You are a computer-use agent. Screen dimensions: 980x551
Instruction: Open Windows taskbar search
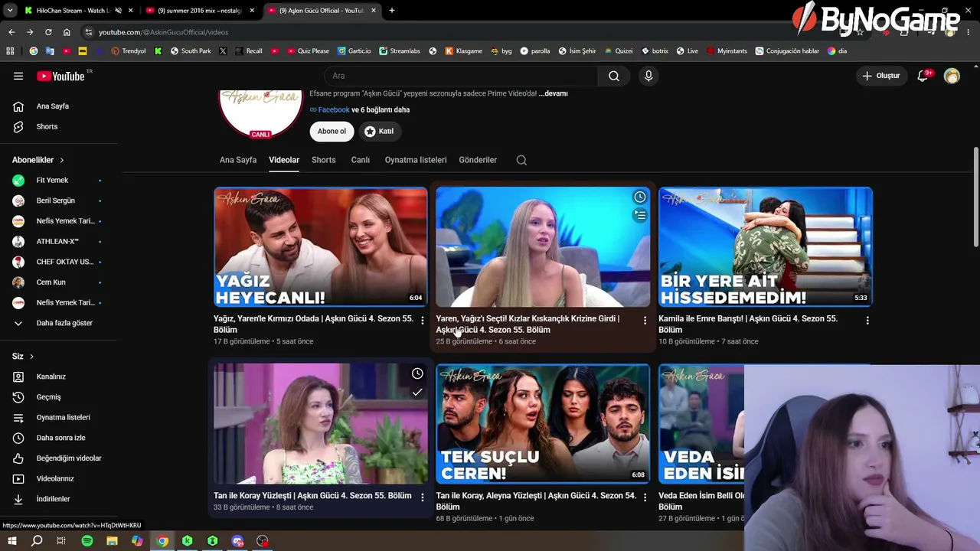pyautogui.click(x=37, y=541)
